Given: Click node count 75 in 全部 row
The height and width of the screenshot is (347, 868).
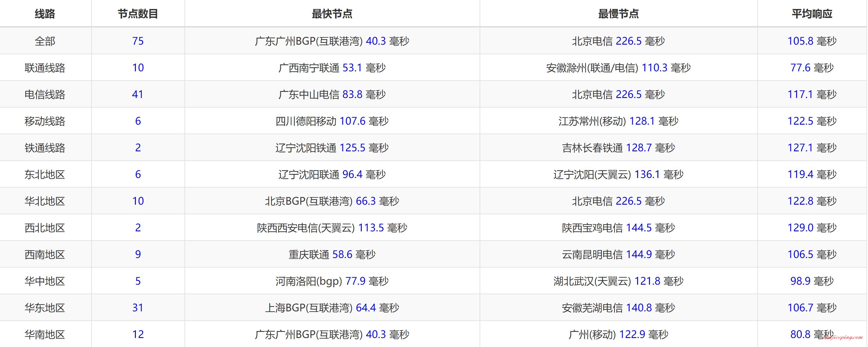Looking at the screenshot, I should (x=138, y=41).
